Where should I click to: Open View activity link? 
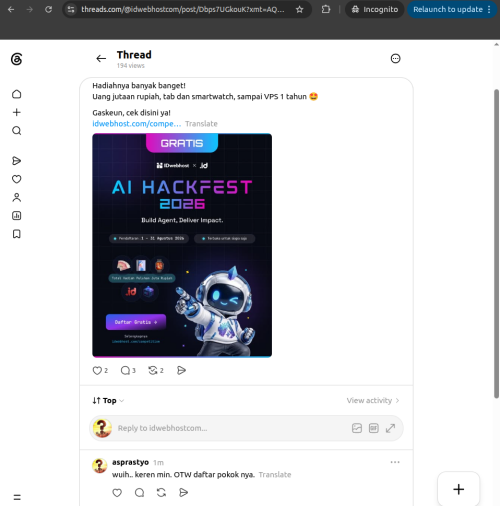click(373, 400)
